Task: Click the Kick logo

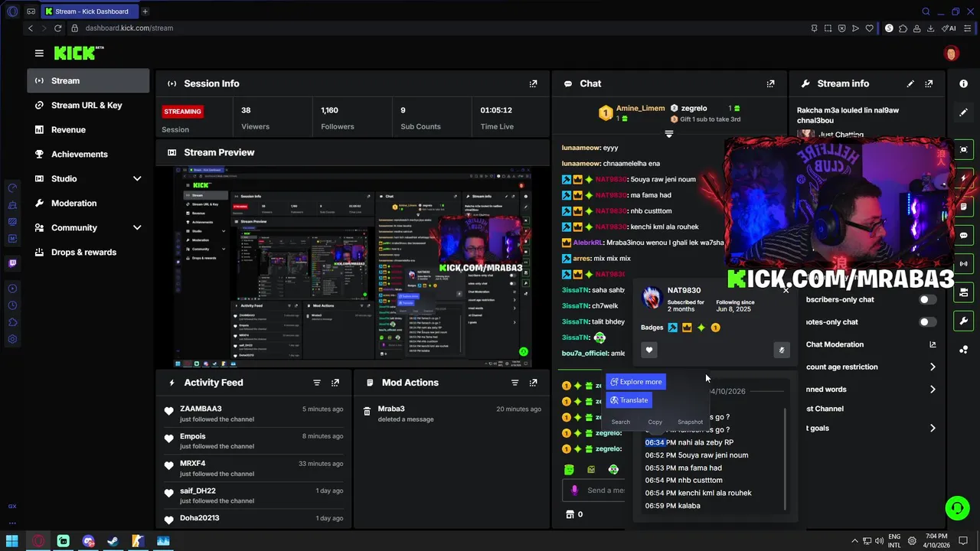Action: [78, 53]
